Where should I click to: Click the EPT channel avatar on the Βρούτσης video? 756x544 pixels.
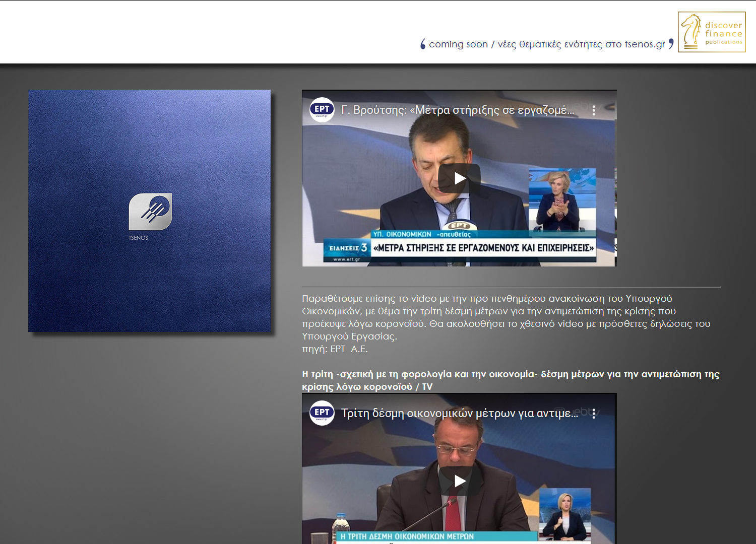322,110
